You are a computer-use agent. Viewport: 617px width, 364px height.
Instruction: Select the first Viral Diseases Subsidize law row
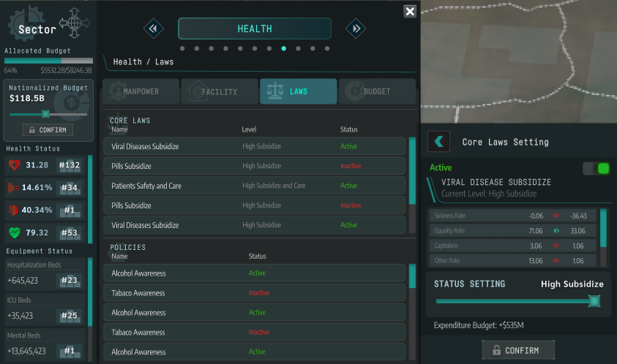(x=254, y=146)
